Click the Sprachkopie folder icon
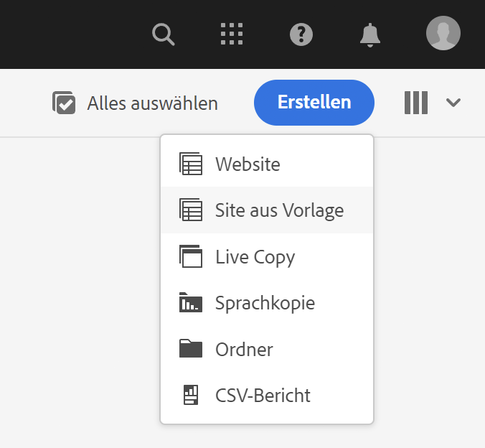 (x=191, y=303)
